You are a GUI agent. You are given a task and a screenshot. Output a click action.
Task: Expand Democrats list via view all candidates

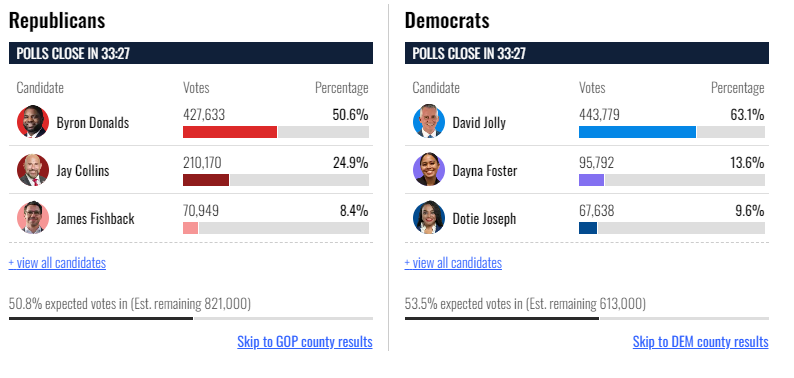click(x=453, y=262)
